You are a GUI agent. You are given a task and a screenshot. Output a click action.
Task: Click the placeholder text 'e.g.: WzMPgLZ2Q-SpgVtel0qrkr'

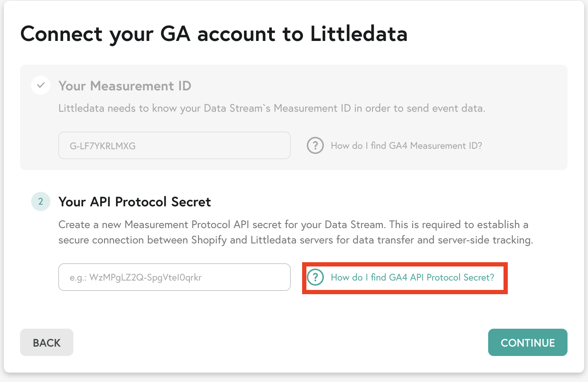click(136, 278)
